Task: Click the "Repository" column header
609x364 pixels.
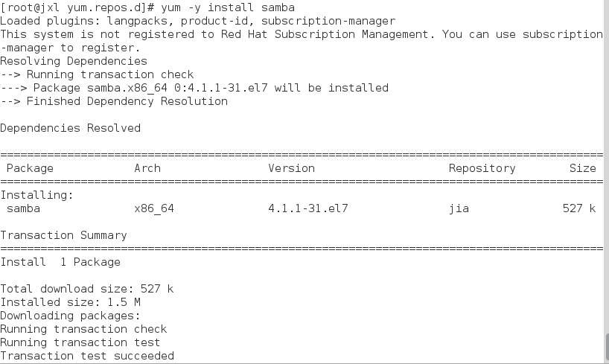Action: (482, 168)
